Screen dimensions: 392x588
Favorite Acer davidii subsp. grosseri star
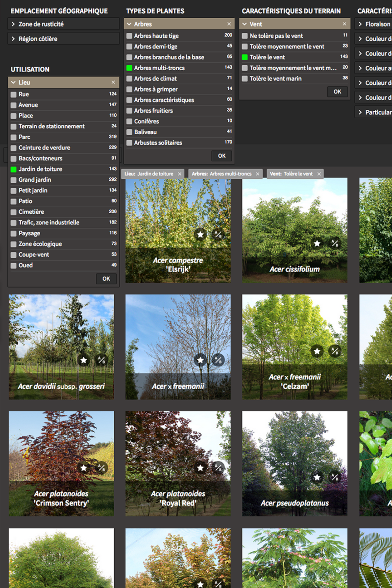click(x=84, y=360)
